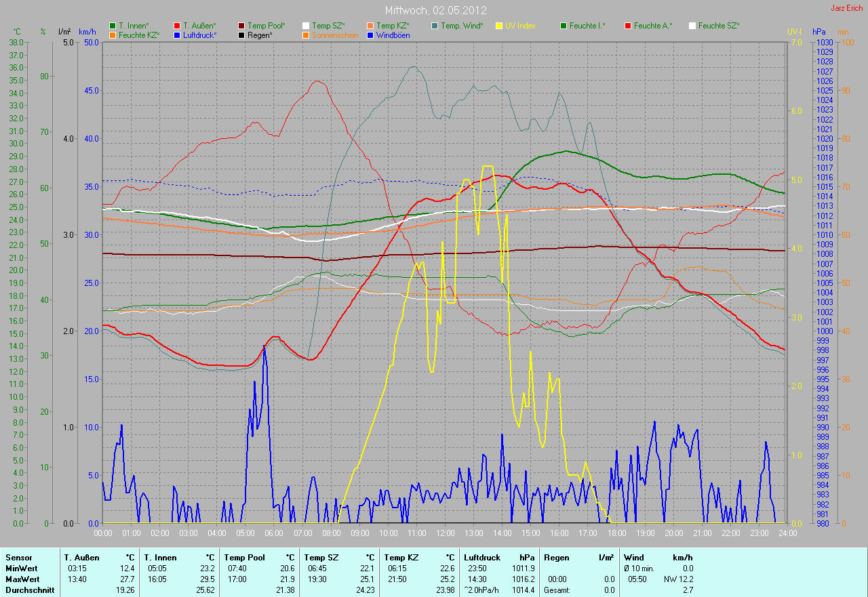Select the 'Luftdruck*' legend label
The image size is (868, 597).
click(200, 35)
